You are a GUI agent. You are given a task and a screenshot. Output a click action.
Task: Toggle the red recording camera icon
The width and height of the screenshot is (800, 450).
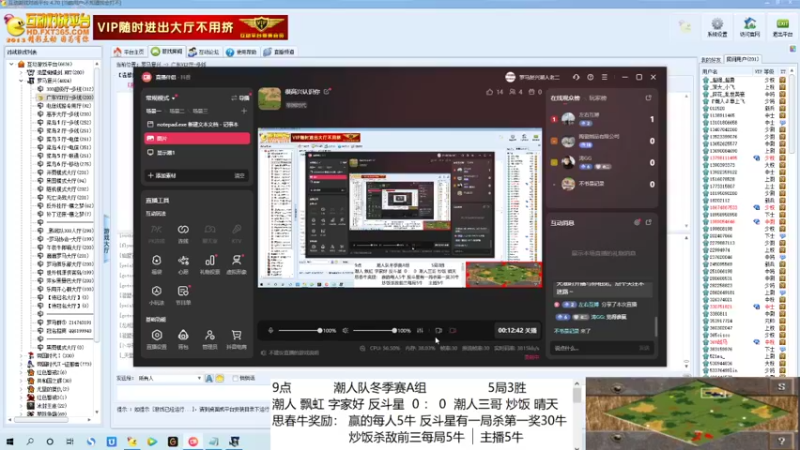tap(453, 331)
